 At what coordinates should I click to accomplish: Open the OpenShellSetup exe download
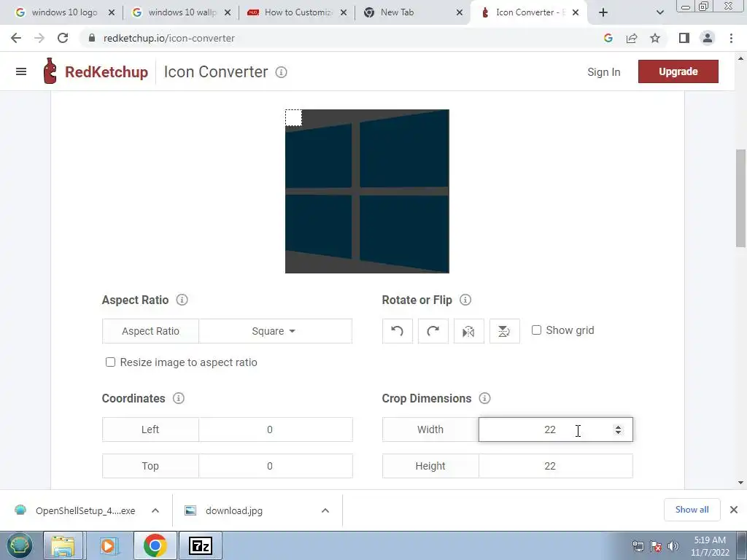pyautogui.click(x=85, y=510)
